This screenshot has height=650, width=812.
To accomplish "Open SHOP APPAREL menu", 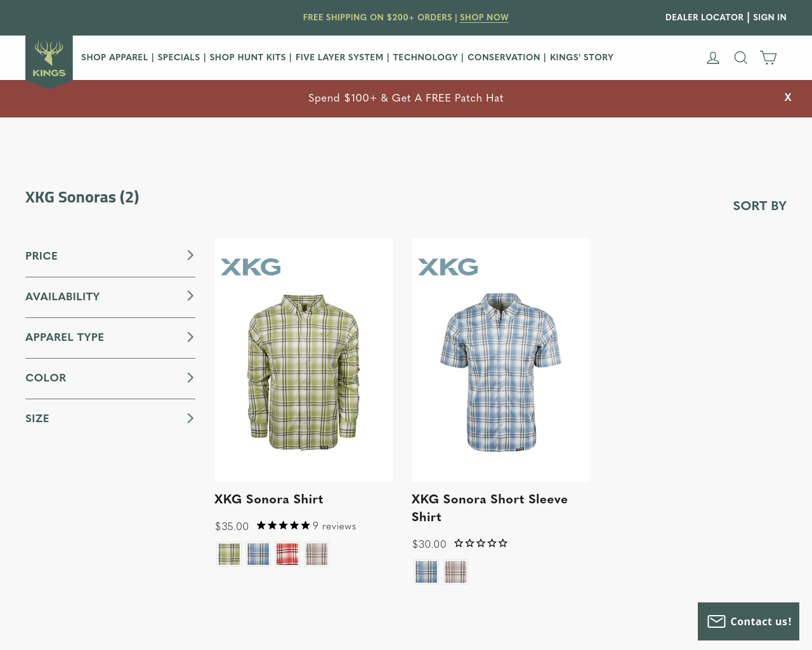I will tap(114, 57).
